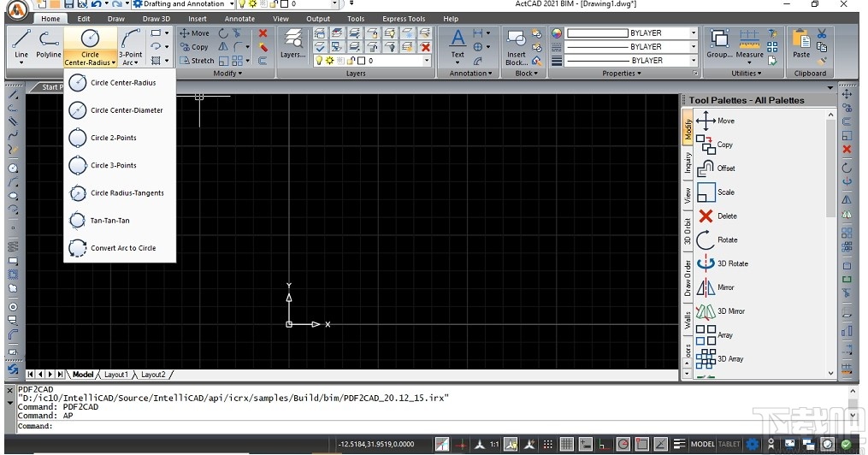
Task: Toggle the dotted snap grid in status bar
Action: pyautogui.click(x=547, y=444)
